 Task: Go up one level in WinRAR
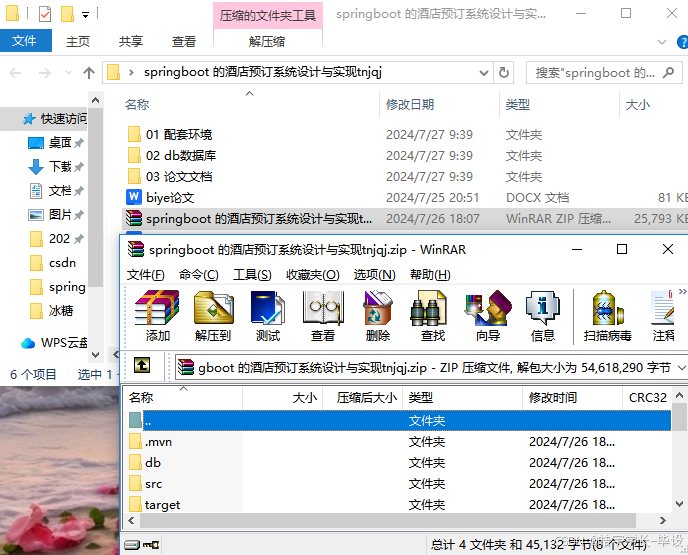tap(142, 365)
